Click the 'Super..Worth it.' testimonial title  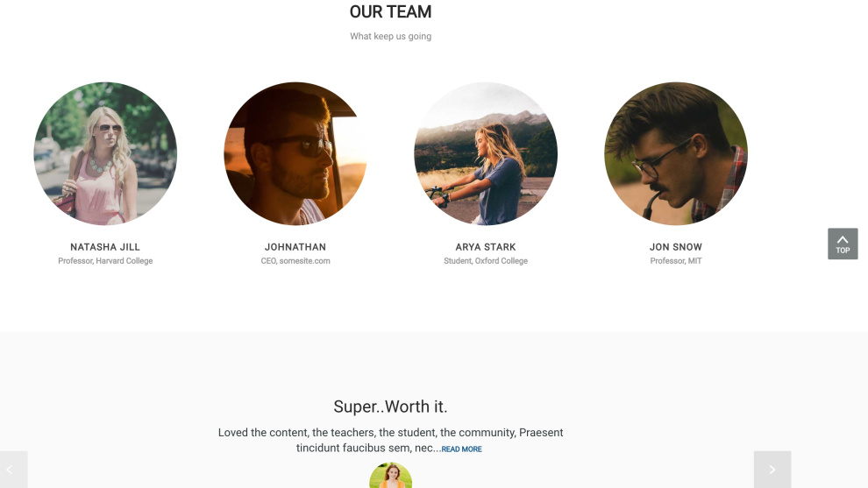(390, 407)
